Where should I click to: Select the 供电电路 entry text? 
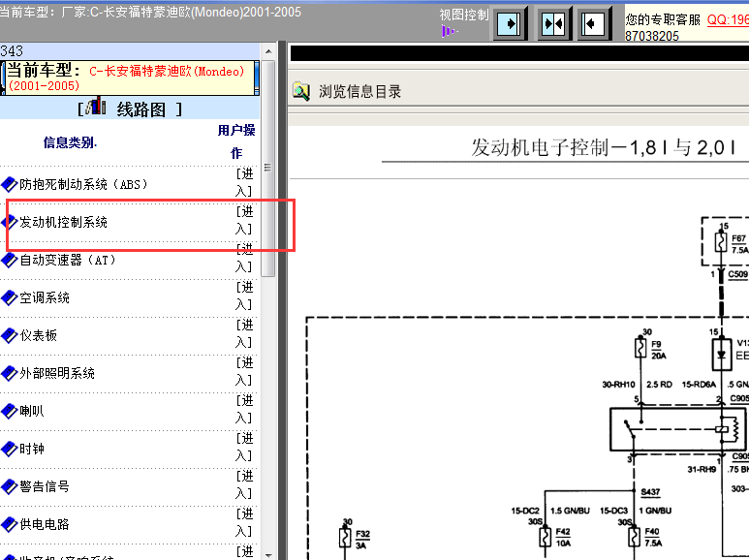click(45, 524)
